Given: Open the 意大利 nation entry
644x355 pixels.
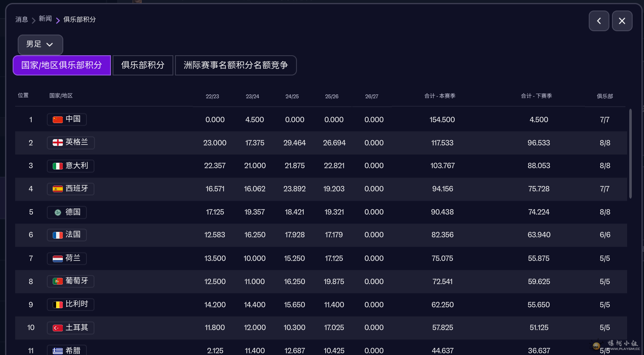Looking at the screenshot, I should pyautogui.click(x=70, y=166).
